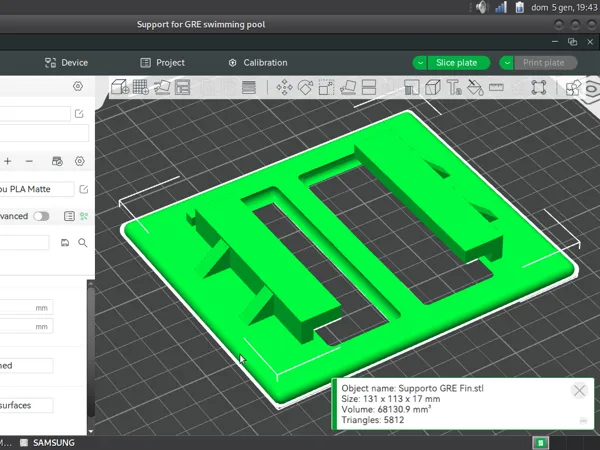Click the system volume speaker icon
The width and height of the screenshot is (600, 450).
(x=481, y=7)
